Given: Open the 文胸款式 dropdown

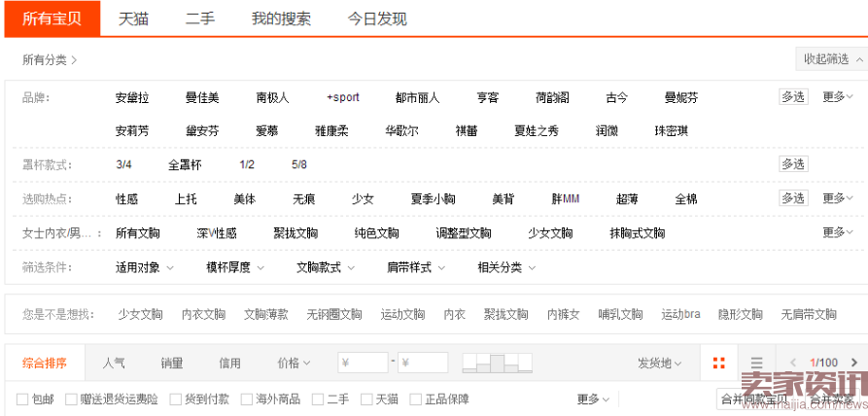Looking at the screenshot, I should click(325, 267).
